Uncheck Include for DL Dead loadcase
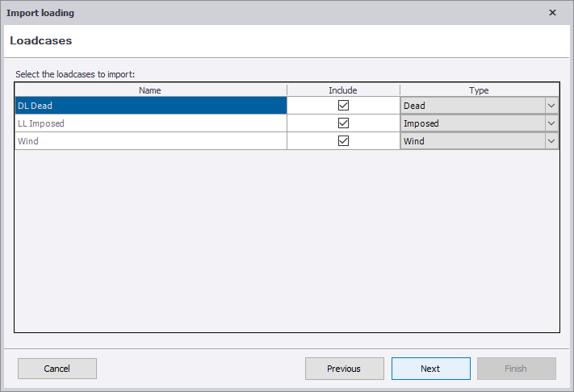574x392 pixels. pos(343,106)
